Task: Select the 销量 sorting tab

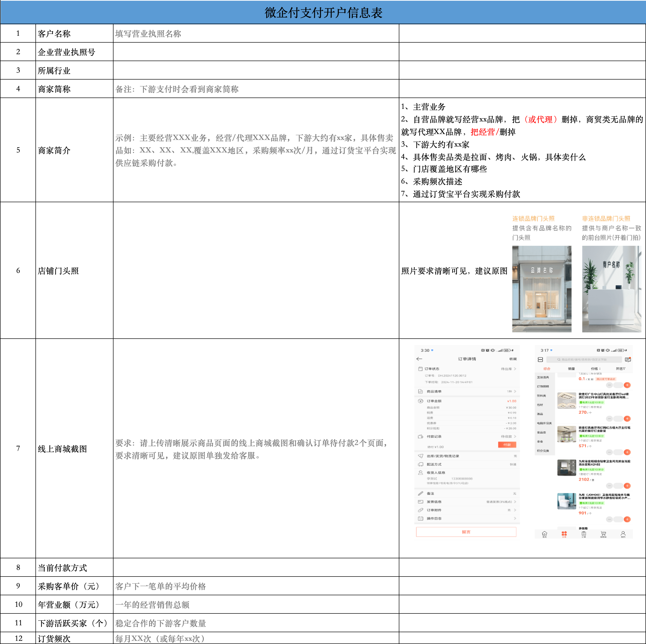Action: [x=571, y=369]
